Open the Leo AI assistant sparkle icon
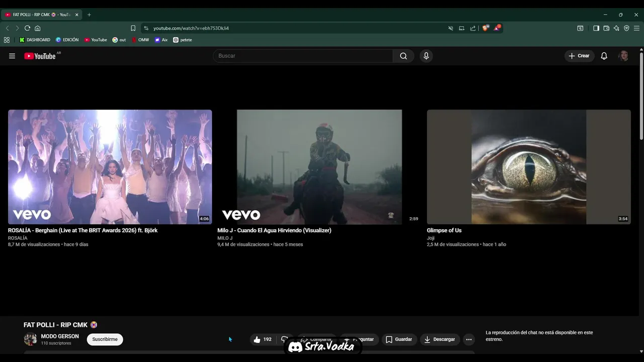The height and width of the screenshot is (362, 644). click(616, 28)
